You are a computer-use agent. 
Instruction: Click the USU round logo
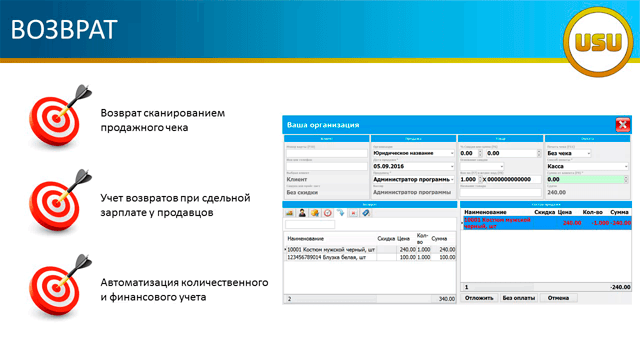(x=598, y=42)
